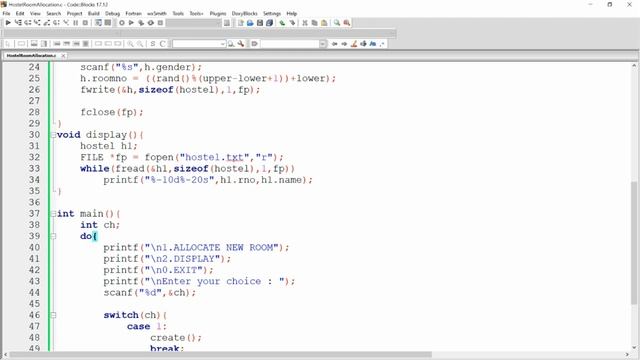
Task: Open the Plugins menu
Action: [x=218, y=13]
